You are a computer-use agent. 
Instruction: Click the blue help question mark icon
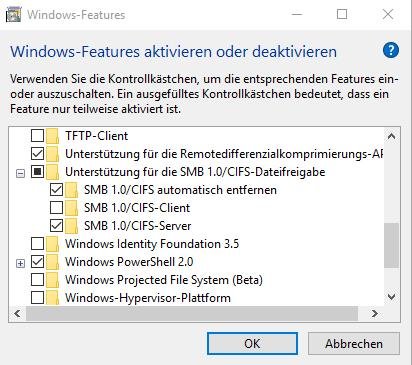click(391, 51)
